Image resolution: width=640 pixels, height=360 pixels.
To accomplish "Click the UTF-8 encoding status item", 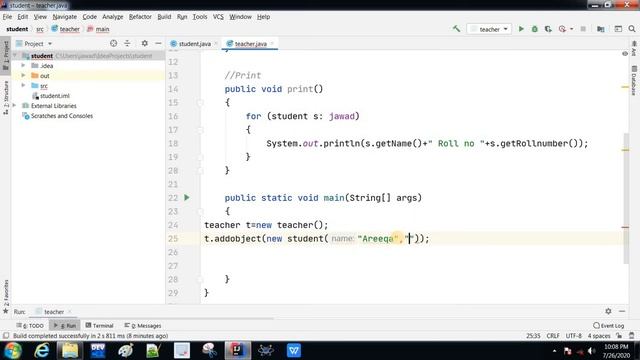I will click(x=573, y=336).
